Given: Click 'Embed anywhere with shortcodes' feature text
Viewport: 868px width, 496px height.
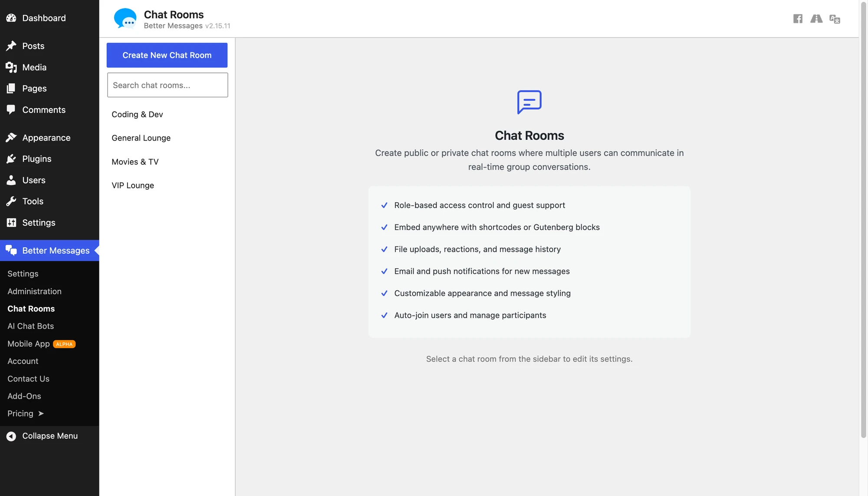Looking at the screenshot, I should pyautogui.click(x=497, y=227).
